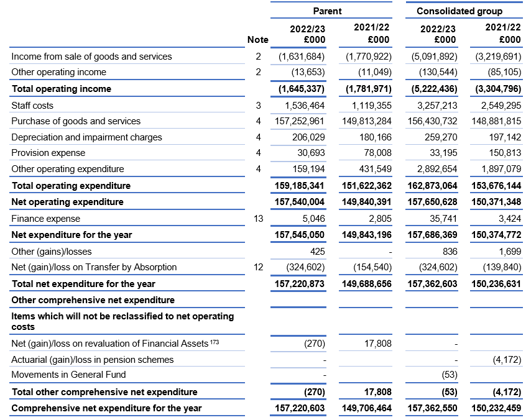Click Consolidated 2022/23 Net operating expenditure 157,650,628
The image size is (531, 420).
point(433,202)
